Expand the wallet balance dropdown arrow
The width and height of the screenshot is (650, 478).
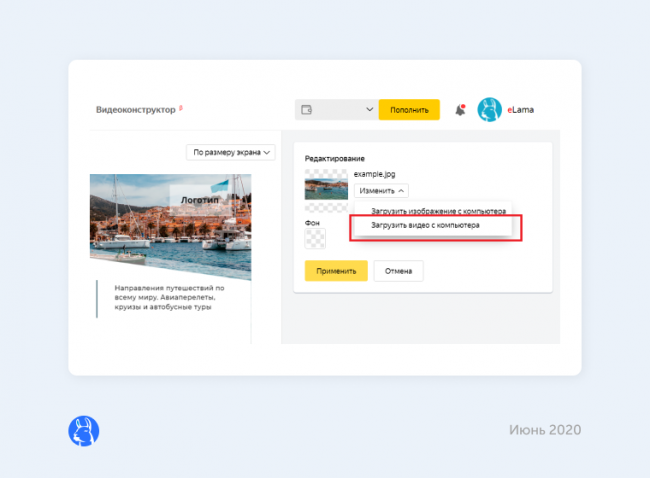(369, 110)
